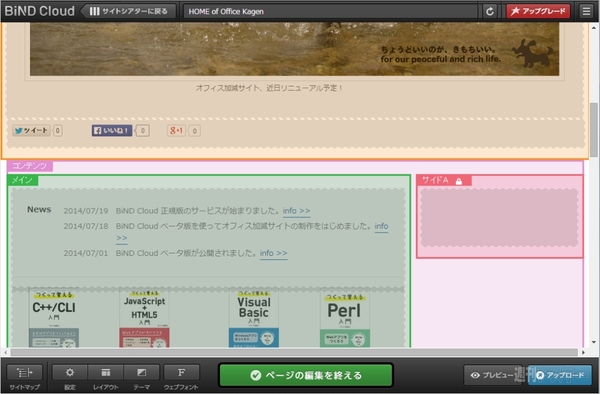Select the C++/CLI book cover
This screenshot has width=600, height=394.
[54, 318]
